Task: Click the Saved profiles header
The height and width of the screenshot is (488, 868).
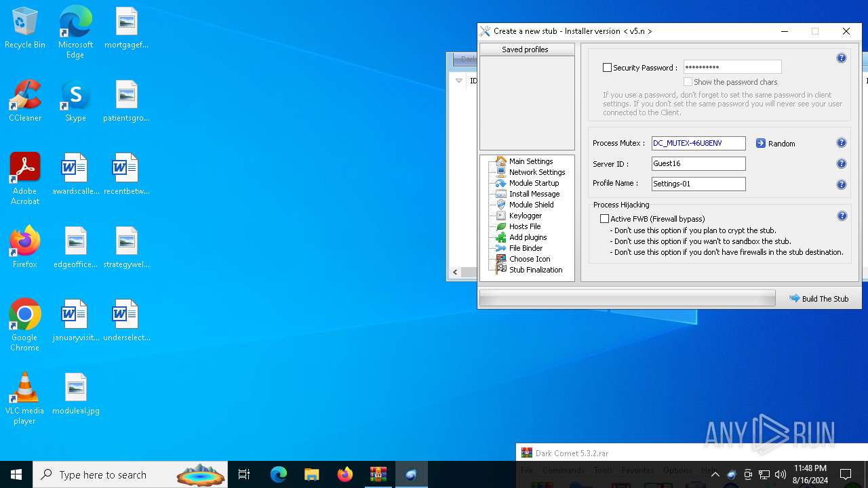Action: (x=526, y=49)
